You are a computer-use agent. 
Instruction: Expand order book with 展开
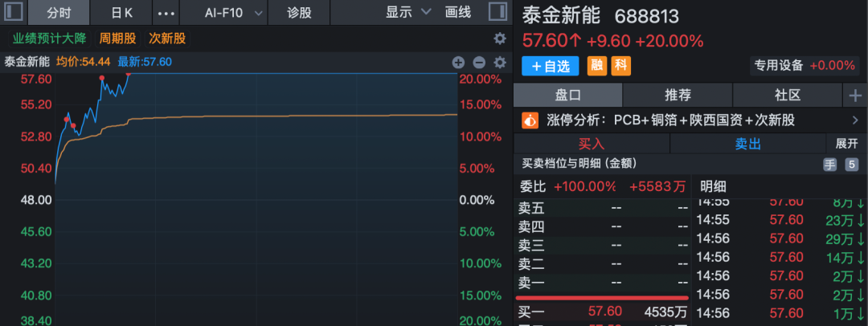click(846, 144)
